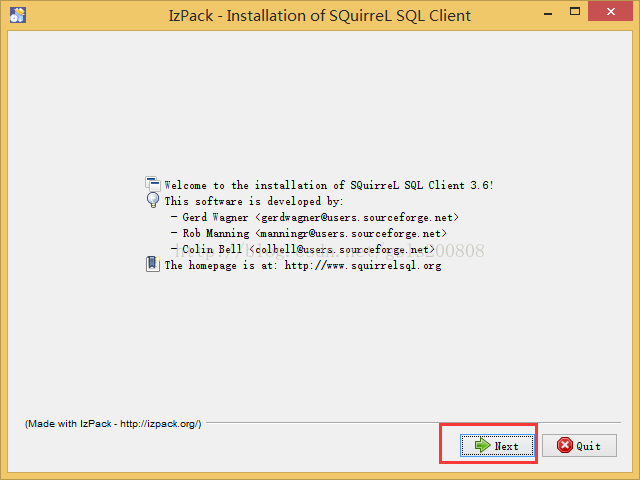Image resolution: width=640 pixels, height=480 pixels.
Task: Click the lightbulb icon beside the developed by line
Action: tap(153, 200)
